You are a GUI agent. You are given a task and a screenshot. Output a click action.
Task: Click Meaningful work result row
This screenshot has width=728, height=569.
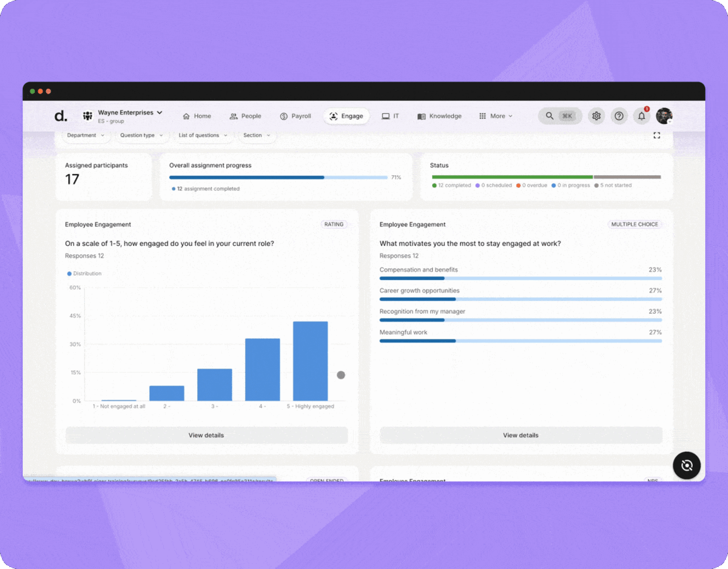click(521, 336)
